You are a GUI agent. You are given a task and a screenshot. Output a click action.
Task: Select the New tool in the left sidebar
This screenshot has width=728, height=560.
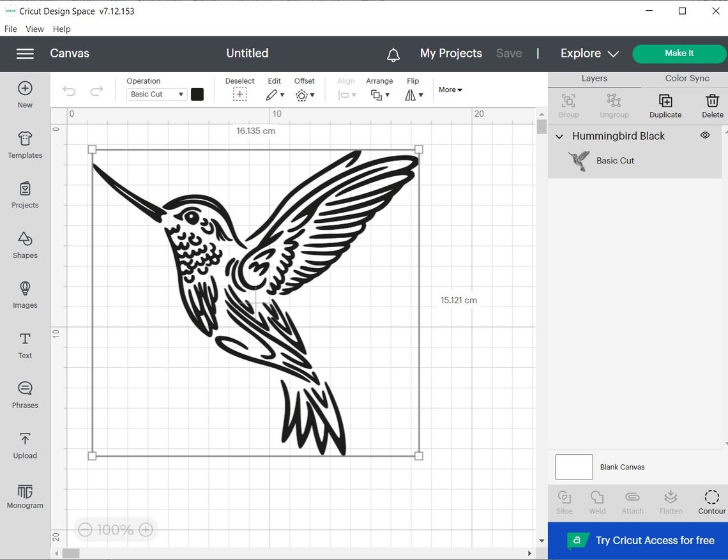point(24,95)
